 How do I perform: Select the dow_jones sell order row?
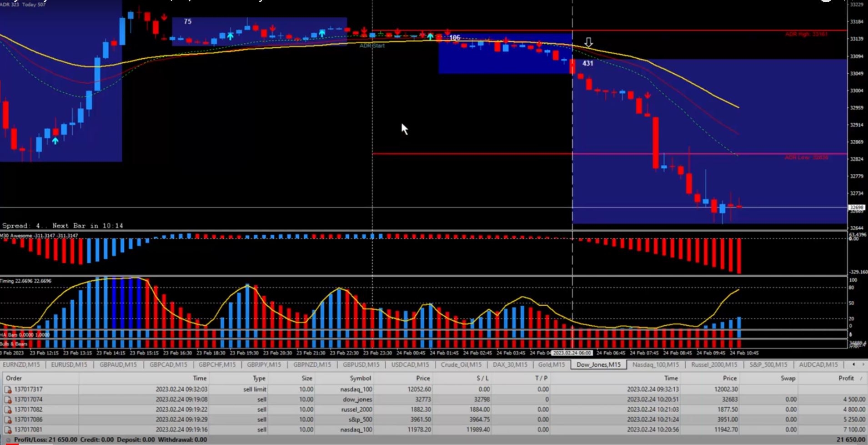point(357,399)
